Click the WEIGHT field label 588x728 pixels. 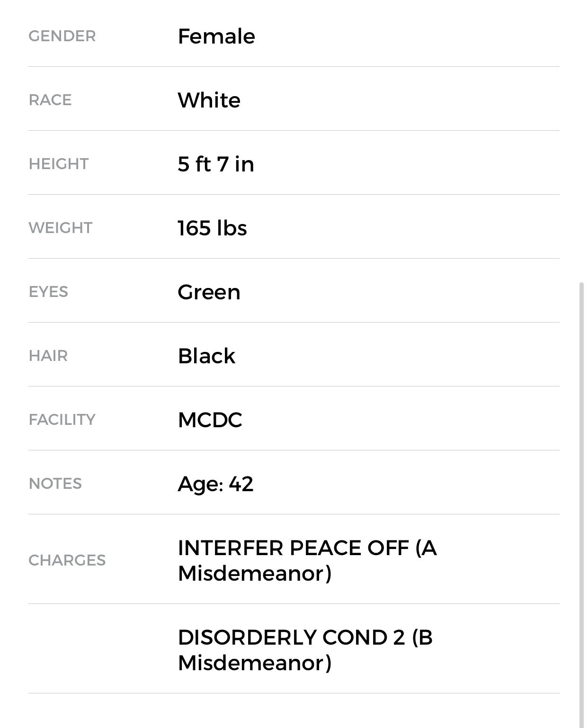pos(60,228)
